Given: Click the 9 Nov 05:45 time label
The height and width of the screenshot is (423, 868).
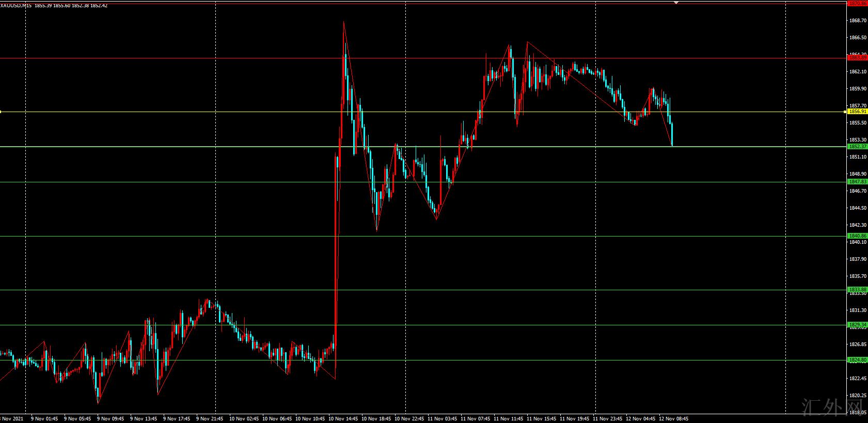Looking at the screenshot, I should pyautogui.click(x=77, y=419).
